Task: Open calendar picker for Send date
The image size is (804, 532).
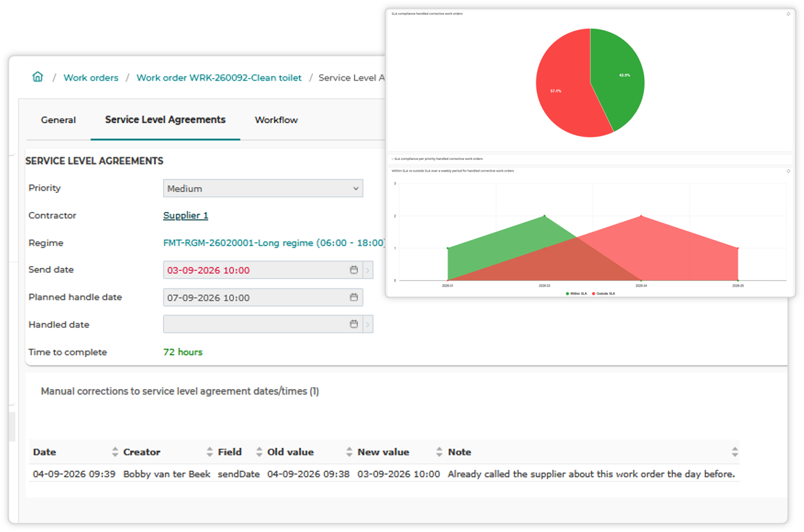Action: (x=354, y=269)
